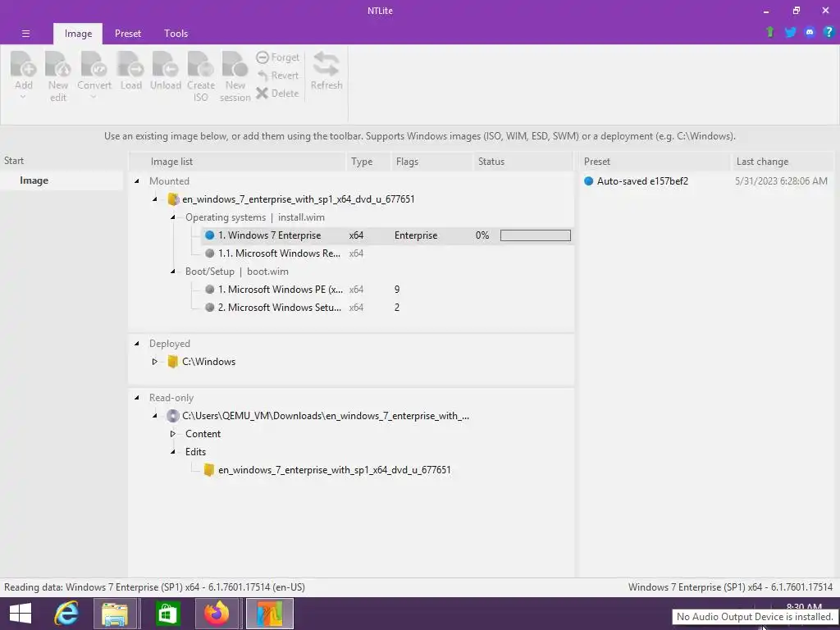Click the Refresh toolbar icon
The height and width of the screenshot is (630, 840).
(x=326, y=64)
